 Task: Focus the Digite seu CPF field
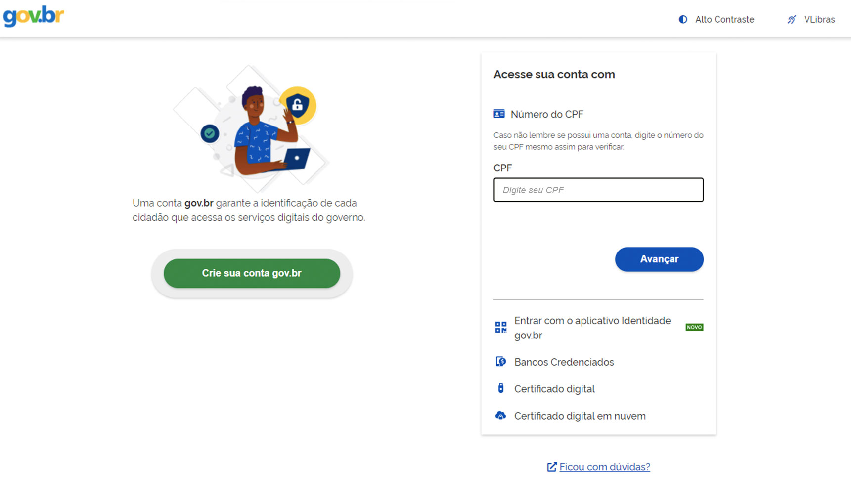(598, 190)
